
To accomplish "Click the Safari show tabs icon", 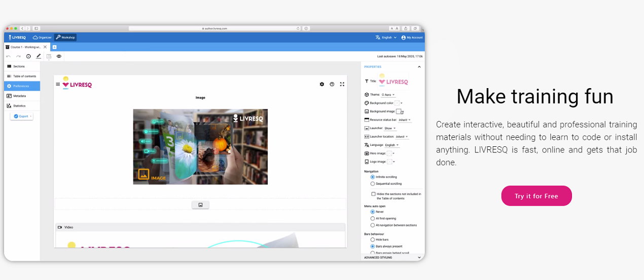I will pyautogui.click(x=415, y=28).
